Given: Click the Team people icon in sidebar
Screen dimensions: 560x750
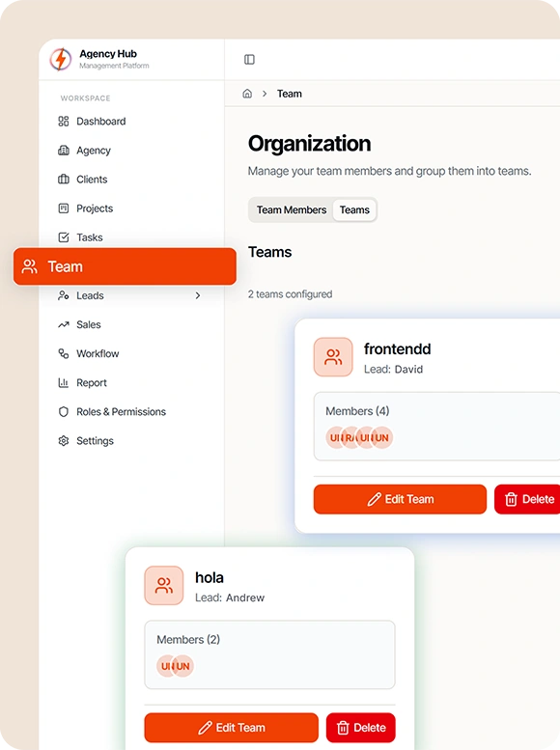Looking at the screenshot, I should click(x=29, y=266).
